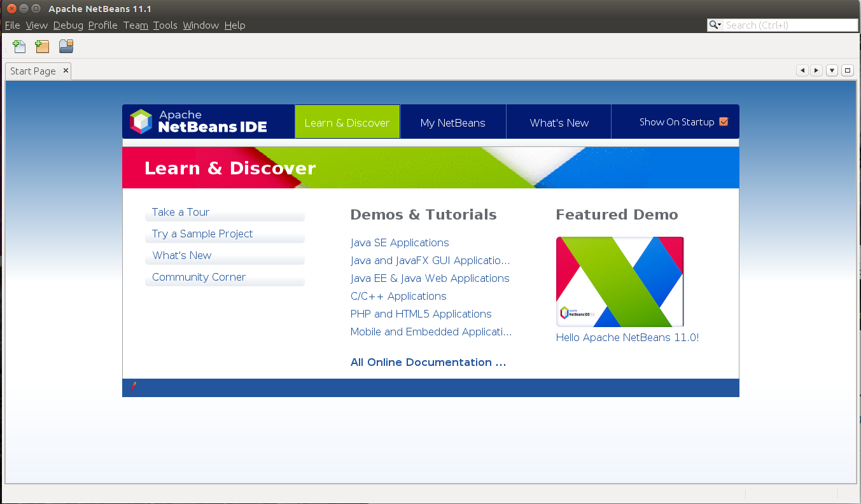Open PHP and HTML5 Applications link
Viewport: 861px width, 504px height.
coord(421,314)
